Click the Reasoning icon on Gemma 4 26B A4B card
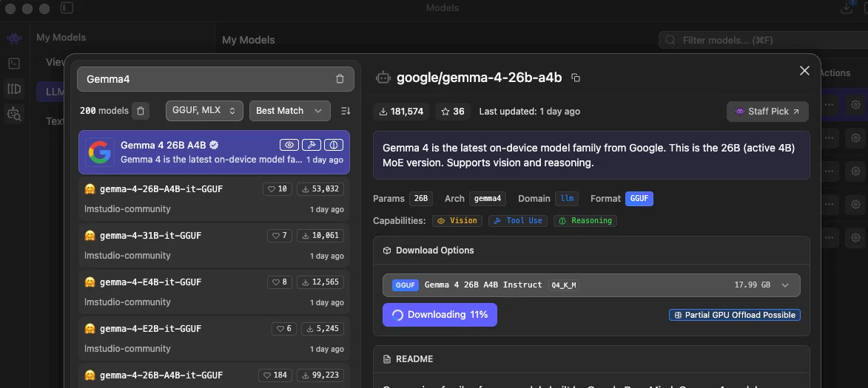 (334, 145)
